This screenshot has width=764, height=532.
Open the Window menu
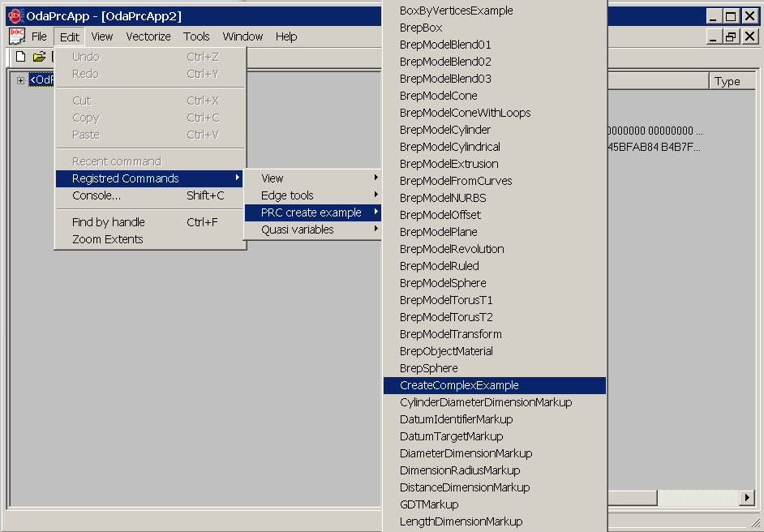(x=243, y=36)
